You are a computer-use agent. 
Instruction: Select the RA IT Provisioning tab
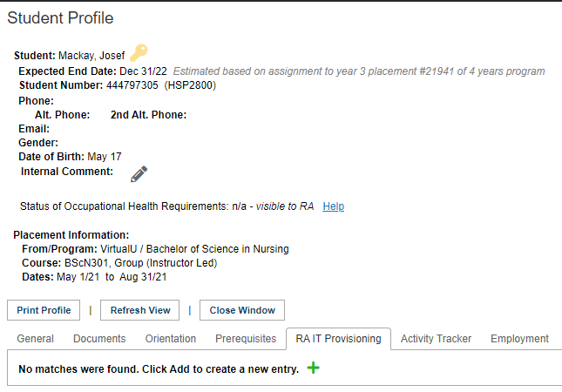[338, 339]
